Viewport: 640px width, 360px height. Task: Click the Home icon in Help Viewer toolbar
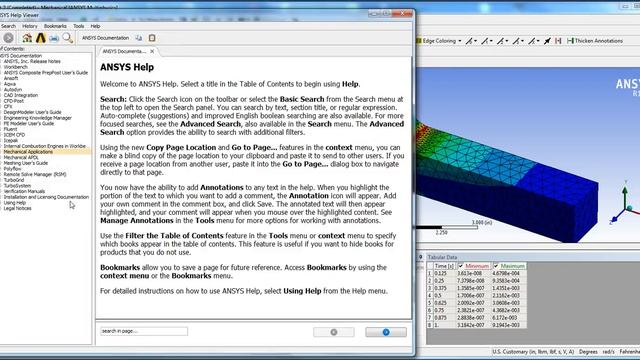click(27, 38)
